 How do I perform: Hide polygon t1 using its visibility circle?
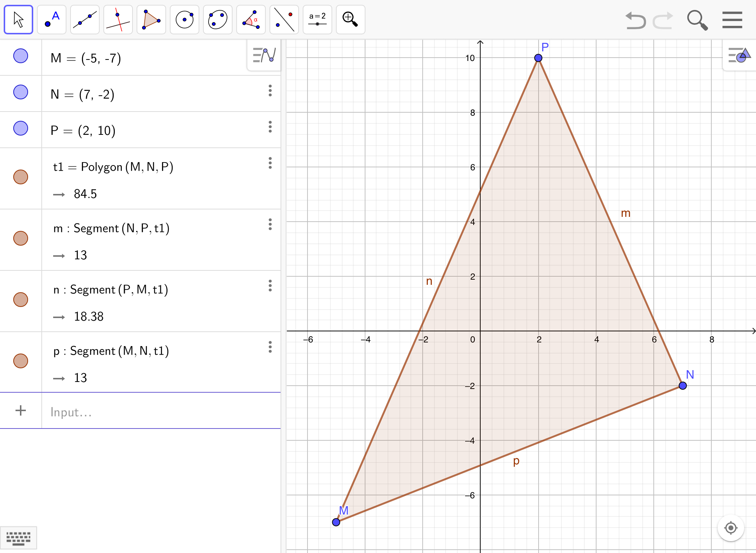pyautogui.click(x=21, y=177)
